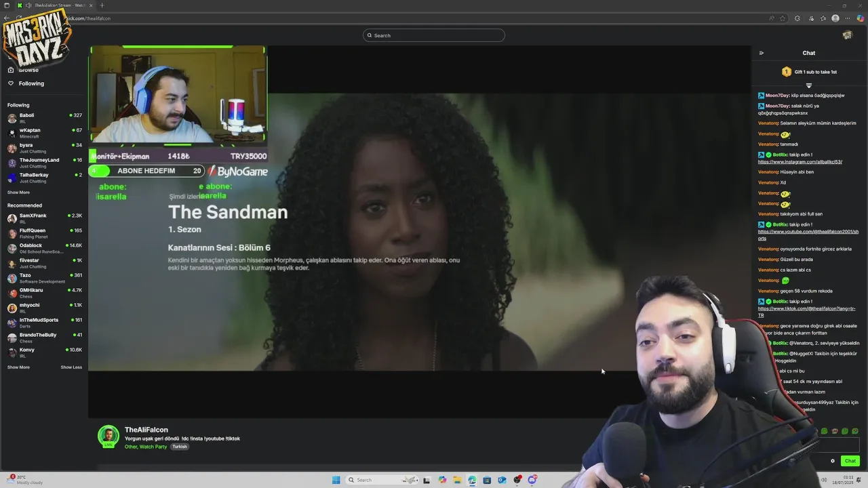Viewport: 868px width, 488px height.
Task: Click the Kick Search field
Action: pos(434,35)
